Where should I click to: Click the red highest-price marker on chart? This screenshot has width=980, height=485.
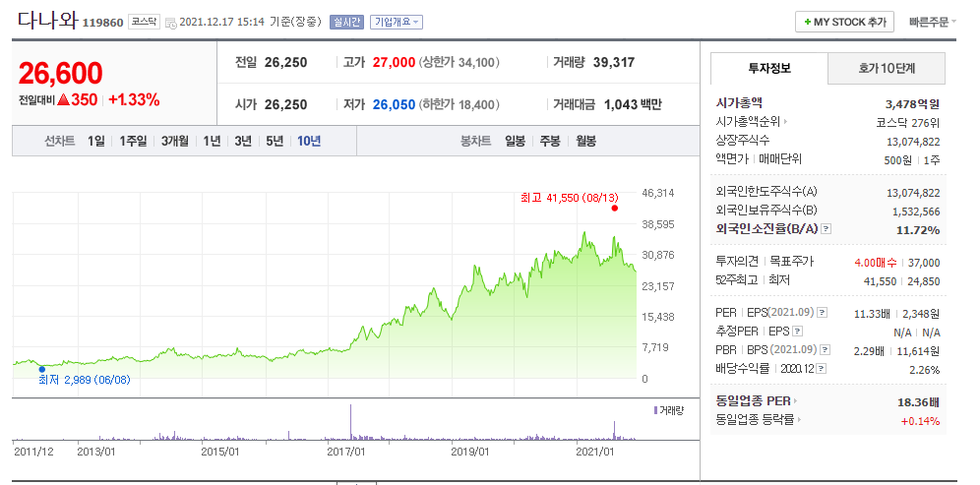pyautogui.click(x=614, y=209)
